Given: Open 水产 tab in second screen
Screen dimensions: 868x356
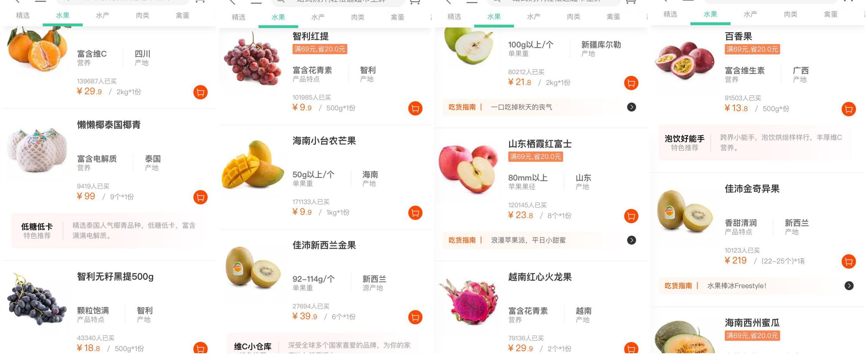Looking at the screenshot, I should pos(318,17).
